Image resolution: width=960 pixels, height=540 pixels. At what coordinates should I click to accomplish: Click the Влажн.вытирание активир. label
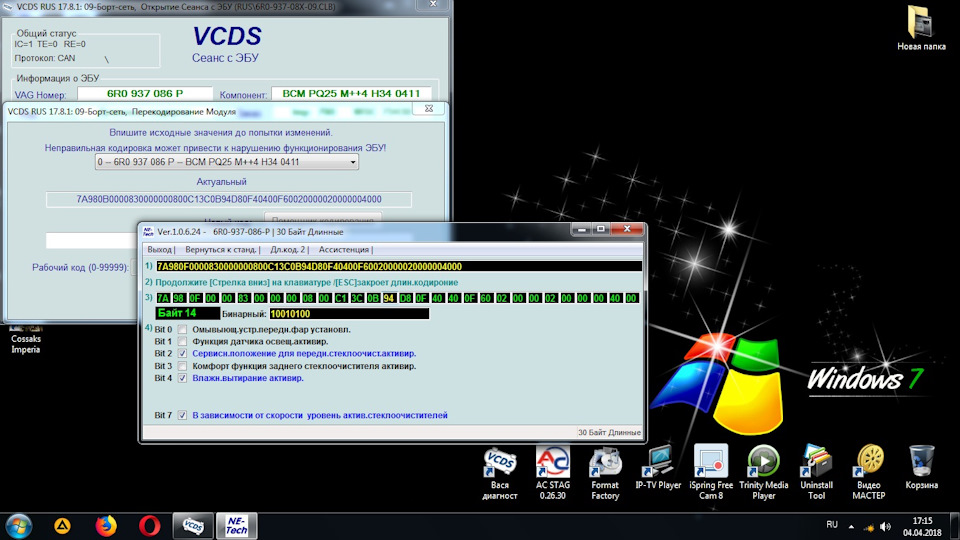coord(247,378)
